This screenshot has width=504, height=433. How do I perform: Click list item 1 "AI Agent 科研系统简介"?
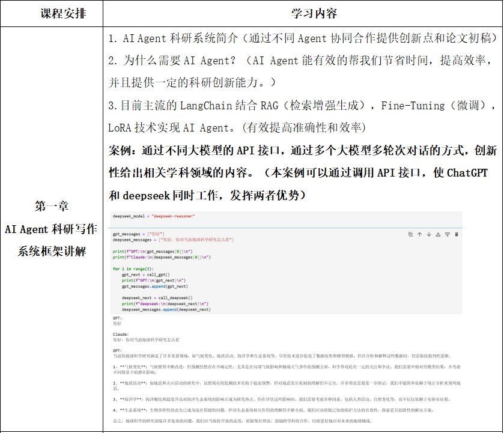(x=303, y=38)
